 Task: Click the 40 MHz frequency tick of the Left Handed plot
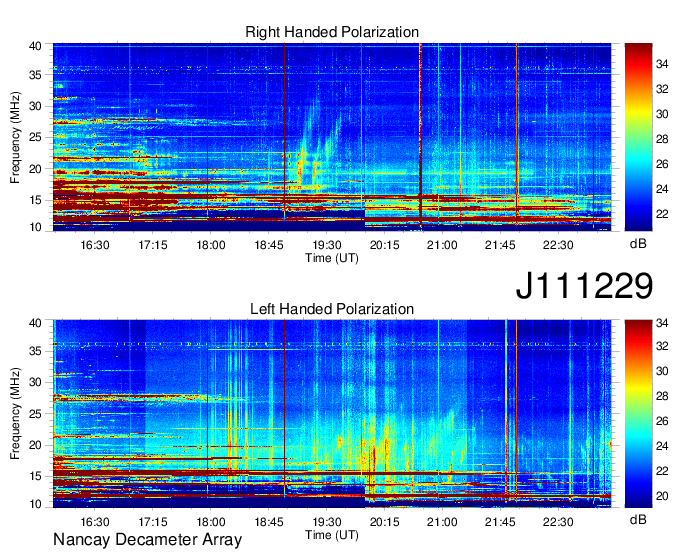(35, 323)
